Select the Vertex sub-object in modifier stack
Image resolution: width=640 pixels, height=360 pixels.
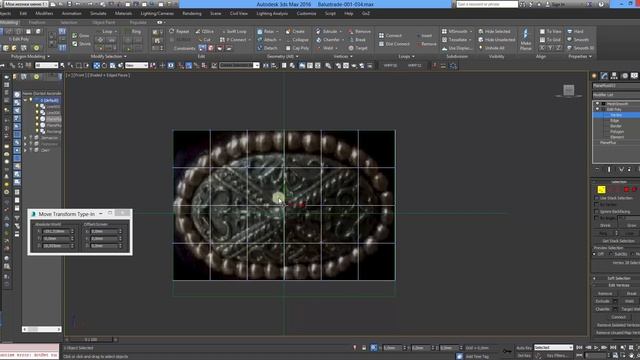click(616, 115)
